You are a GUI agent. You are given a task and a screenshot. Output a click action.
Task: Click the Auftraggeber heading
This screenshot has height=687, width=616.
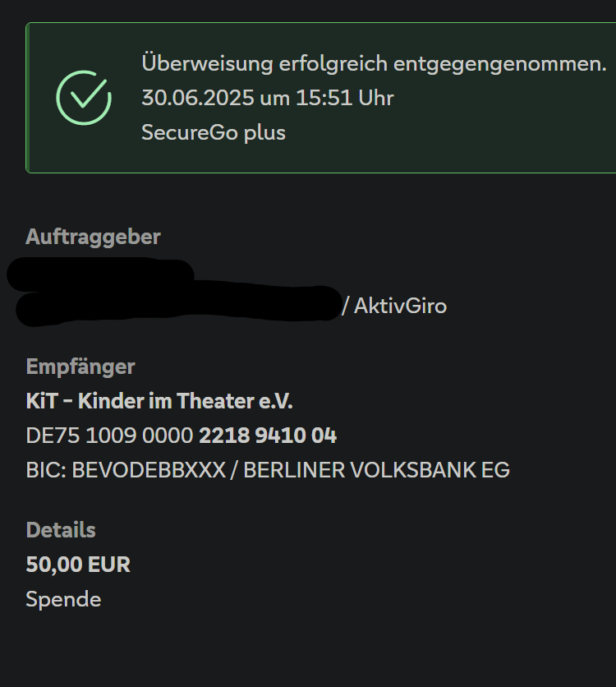coord(93,237)
